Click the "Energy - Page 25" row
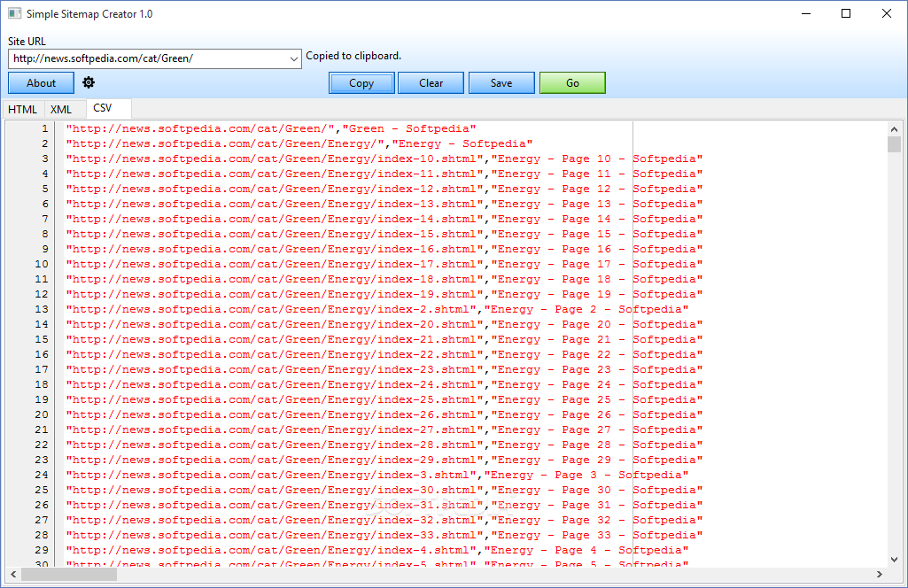This screenshot has width=908, height=588. click(384, 399)
